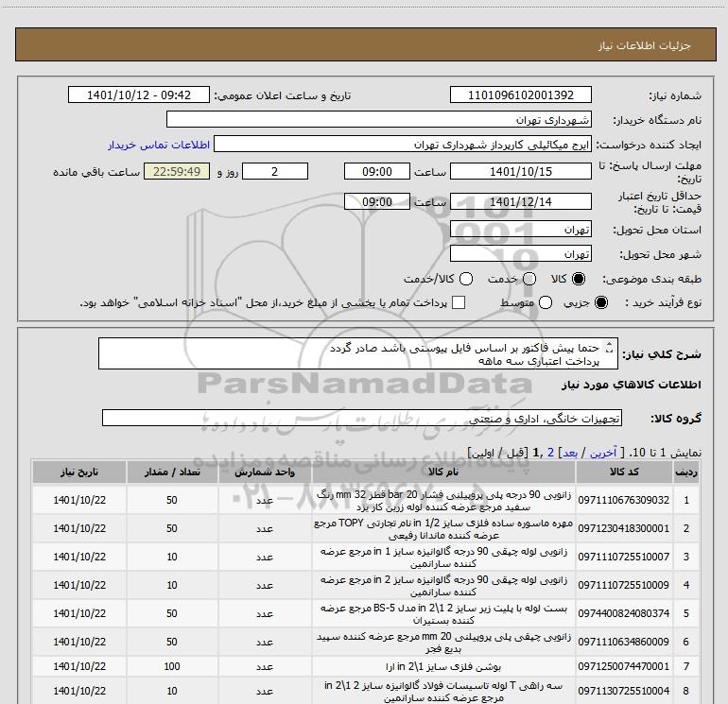The height and width of the screenshot is (704, 728).
Task: Click quantity 100 in row 7
Action: [x=172, y=666]
